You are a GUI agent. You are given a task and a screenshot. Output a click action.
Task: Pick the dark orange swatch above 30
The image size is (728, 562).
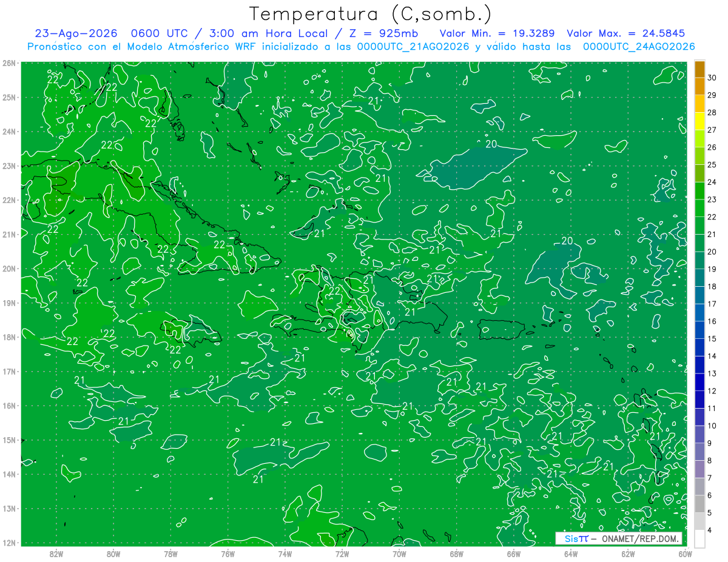699,69
